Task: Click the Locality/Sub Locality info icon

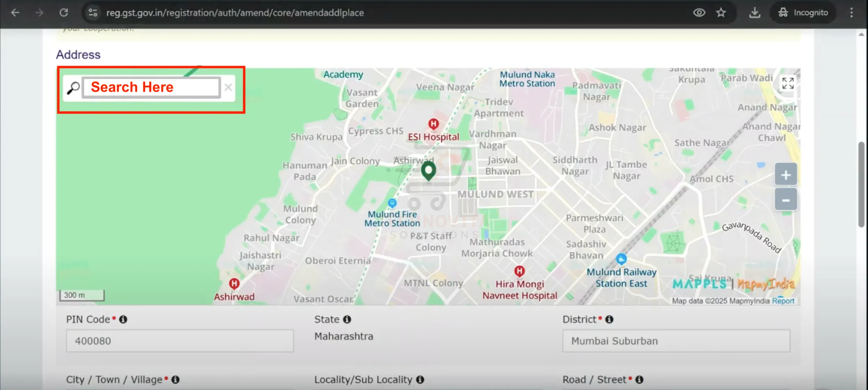Action: pos(420,380)
